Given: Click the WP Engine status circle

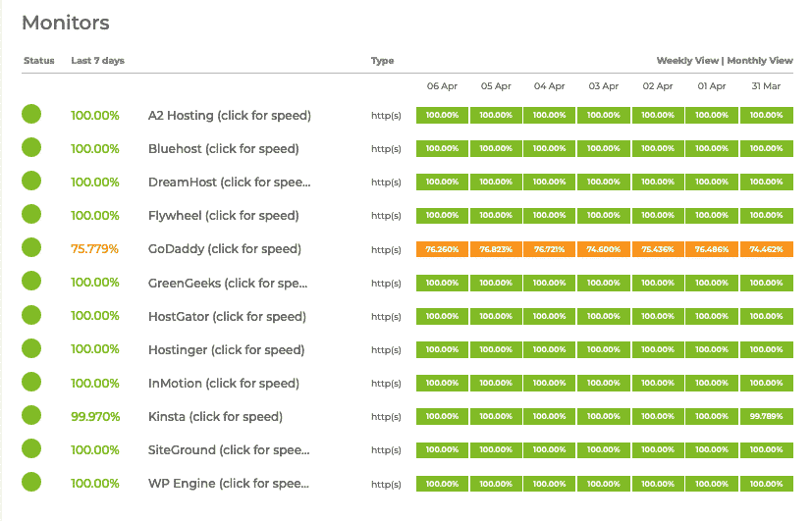Looking at the screenshot, I should [31, 483].
